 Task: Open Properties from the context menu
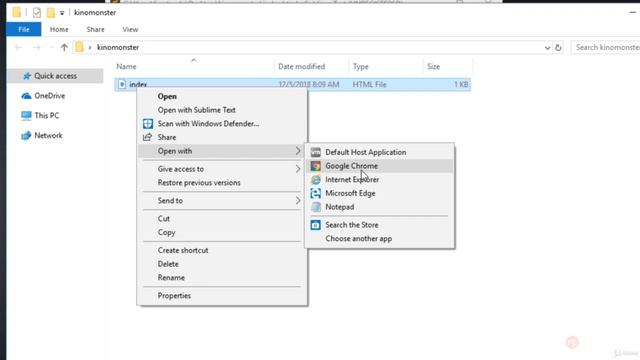coord(222,296)
